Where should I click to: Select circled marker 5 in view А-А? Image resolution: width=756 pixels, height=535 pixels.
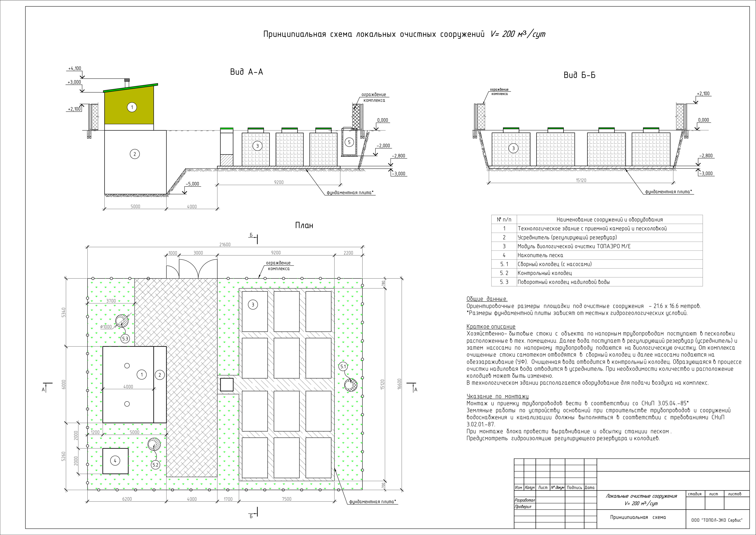coord(349,142)
